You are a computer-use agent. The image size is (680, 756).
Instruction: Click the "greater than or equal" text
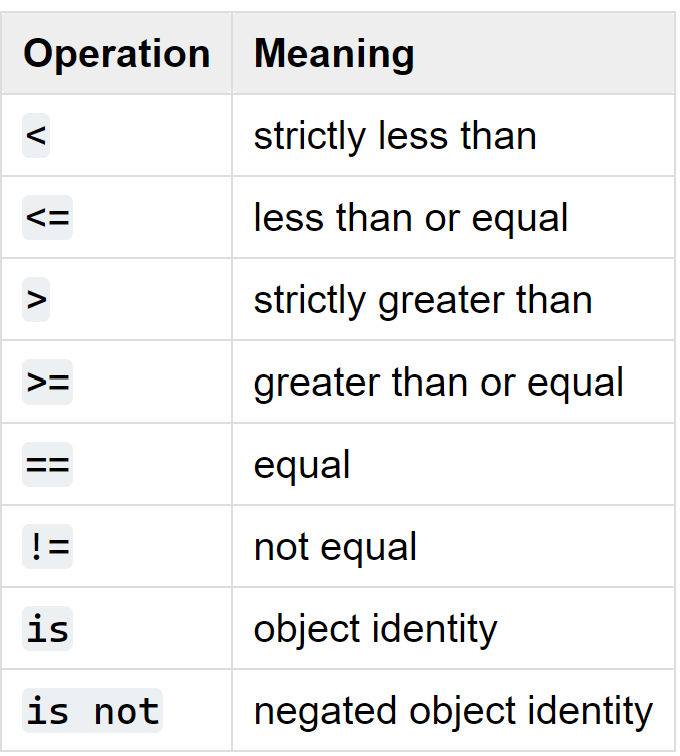pyautogui.click(x=439, y=382)
